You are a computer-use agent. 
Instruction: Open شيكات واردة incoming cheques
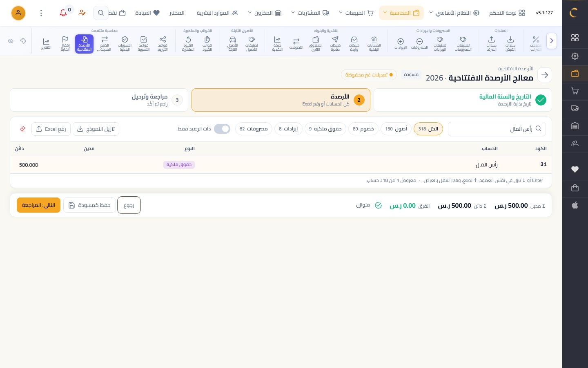point(354,44)
